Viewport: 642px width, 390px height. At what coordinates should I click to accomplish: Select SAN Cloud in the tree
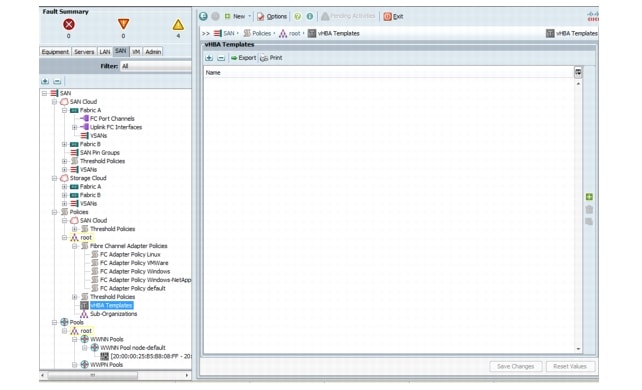83,101
